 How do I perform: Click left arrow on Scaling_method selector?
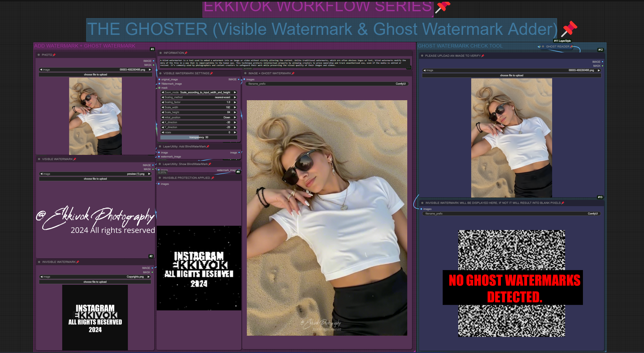[162, 97]
